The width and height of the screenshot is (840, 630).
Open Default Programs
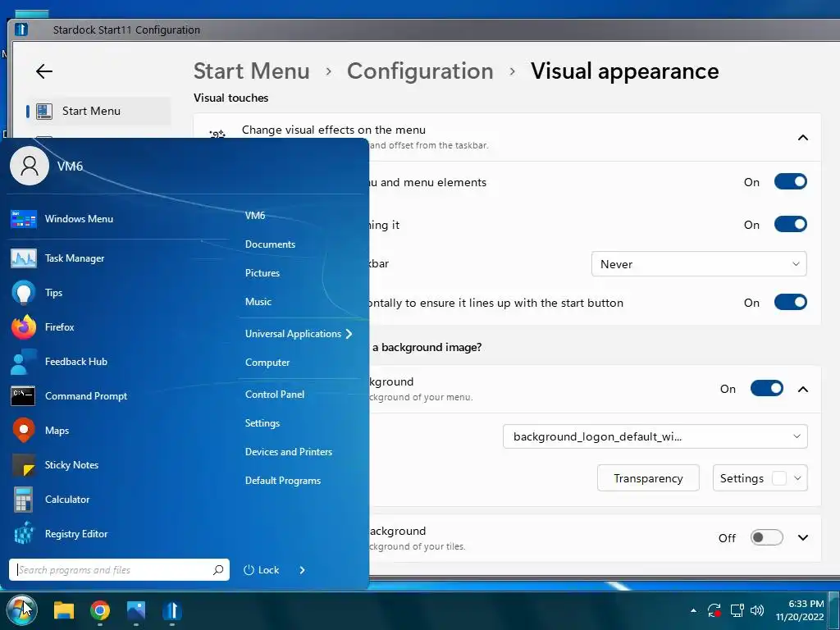coord(283,481)
